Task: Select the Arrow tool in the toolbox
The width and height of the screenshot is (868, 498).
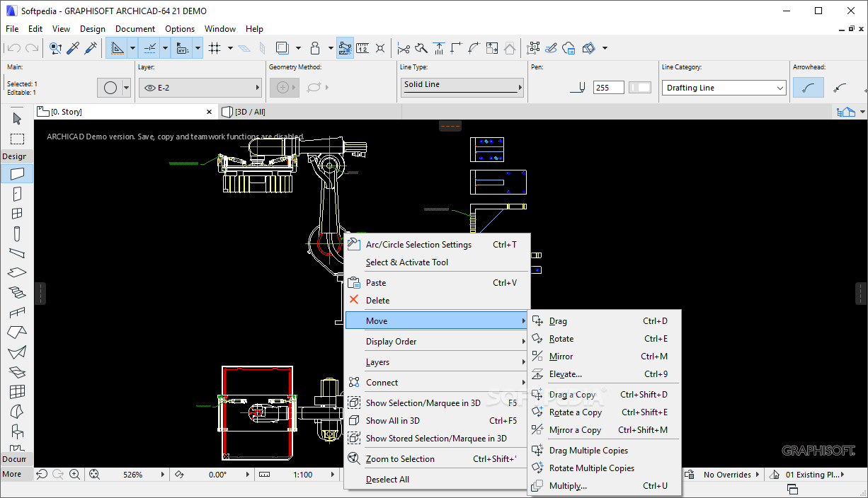Action: pyautogui.click(x=17, y=118)
